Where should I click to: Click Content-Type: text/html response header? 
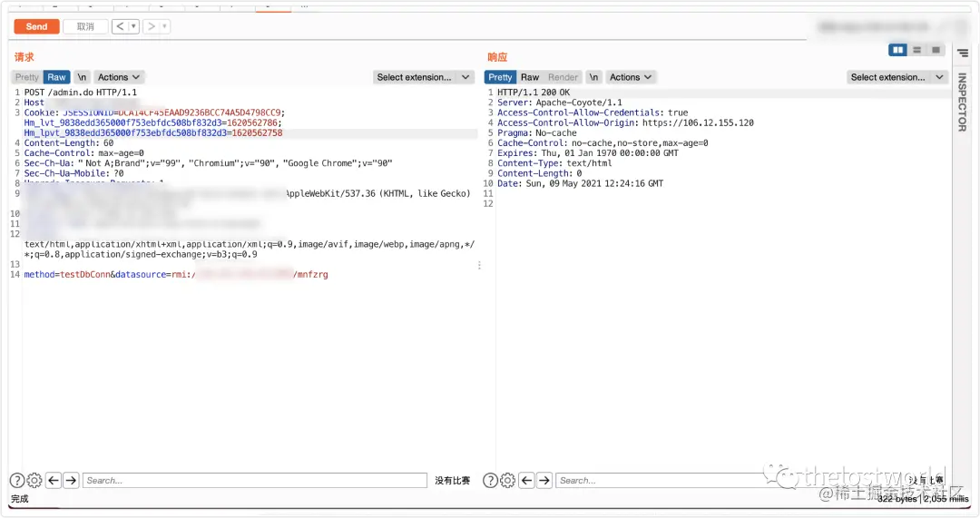(554, 163)
